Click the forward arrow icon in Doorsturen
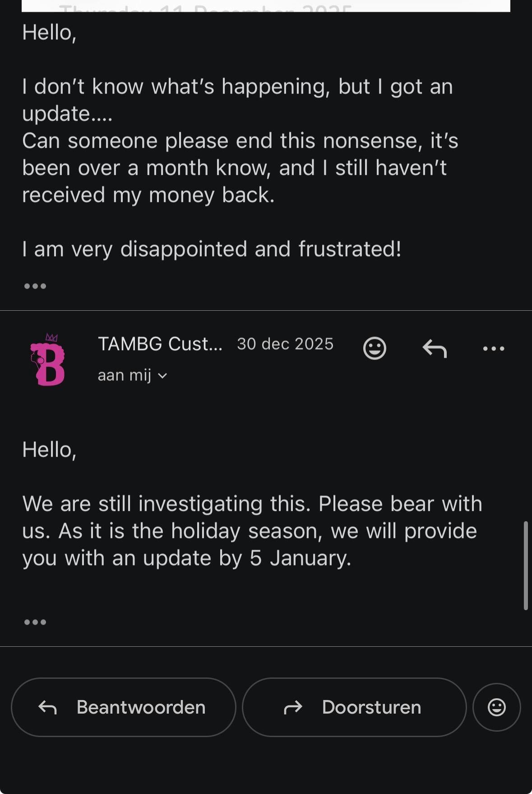This screenshot has height=794, width=532. pyautogui.click(x=293, y=707)
